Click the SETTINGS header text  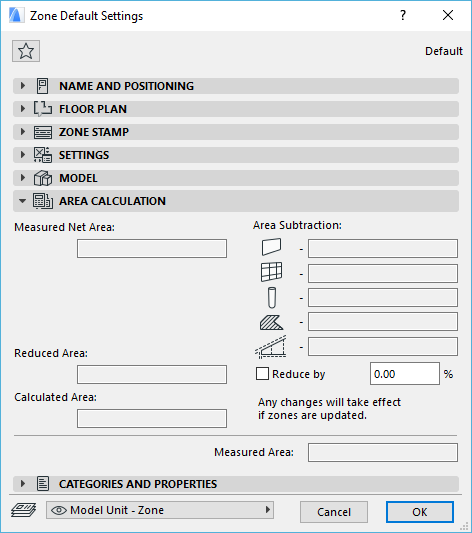(84, 155)
